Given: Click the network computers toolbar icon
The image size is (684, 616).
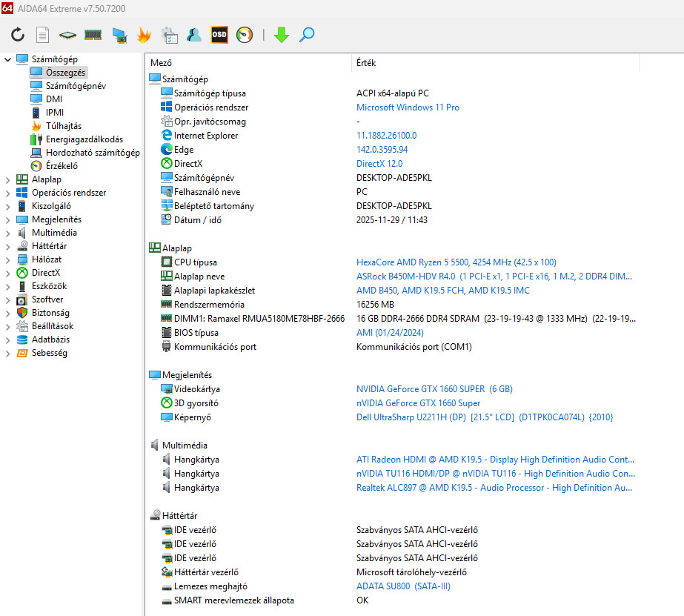Looking at the screenshot, I should click(119, 35).
